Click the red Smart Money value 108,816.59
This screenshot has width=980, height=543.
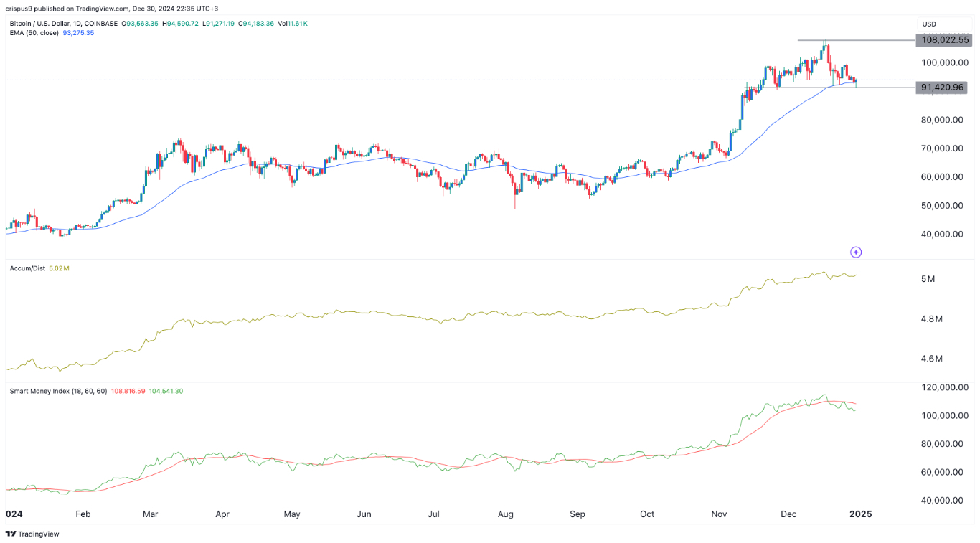(x=129, y=391)
